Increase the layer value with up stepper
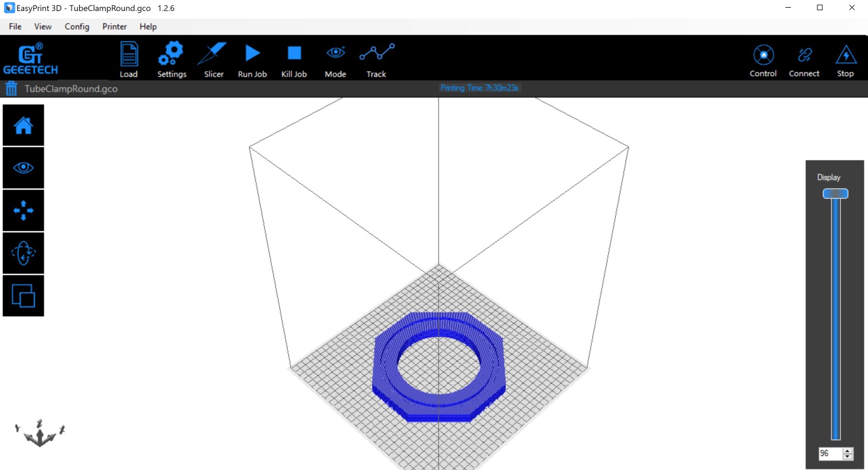The height and width of the screenshot is (470, 868). pos(848,451)
